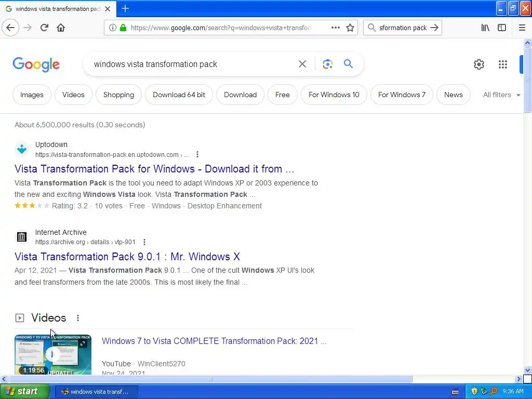
Task: Click the search bar magnifier icon
Action: click(x=371, y=28)
